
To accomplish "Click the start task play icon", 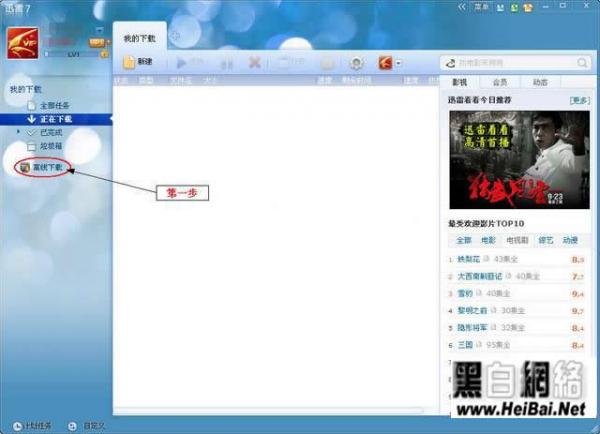I will point(181,63).
